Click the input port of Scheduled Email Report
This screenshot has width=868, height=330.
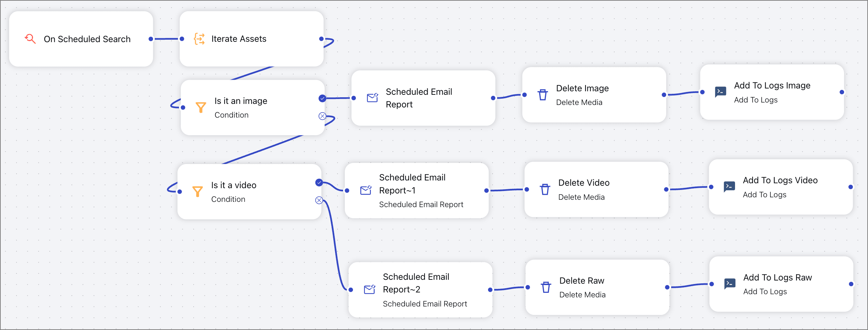click(354, 98)
